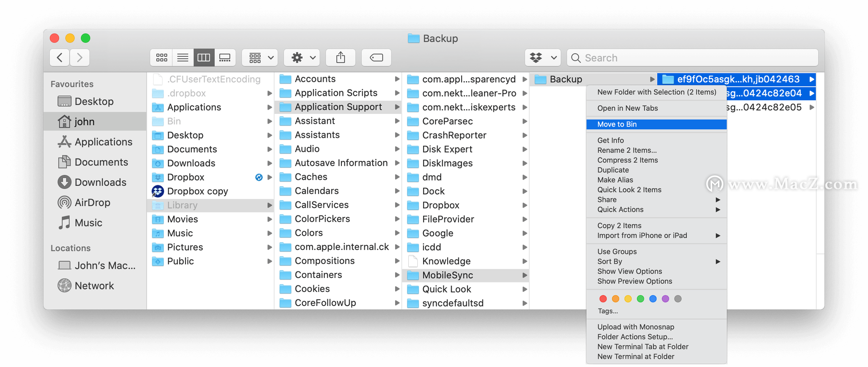Screen dimensions: 868x367
Task: Open Downloads in Favourites sidebar
Action: coord(94,182)
